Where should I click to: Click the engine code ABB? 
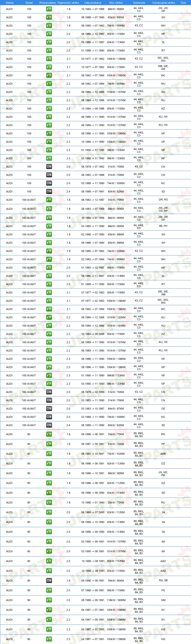pos(163,454)
